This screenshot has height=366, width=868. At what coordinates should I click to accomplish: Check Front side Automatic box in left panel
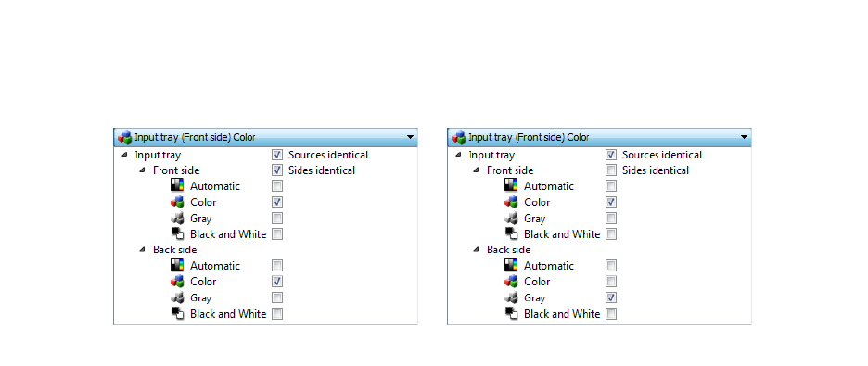(x=277, y=185)
